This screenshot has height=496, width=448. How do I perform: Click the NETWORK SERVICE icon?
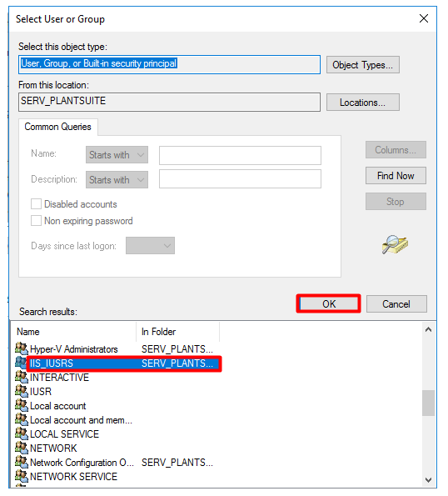coord(22,476)
